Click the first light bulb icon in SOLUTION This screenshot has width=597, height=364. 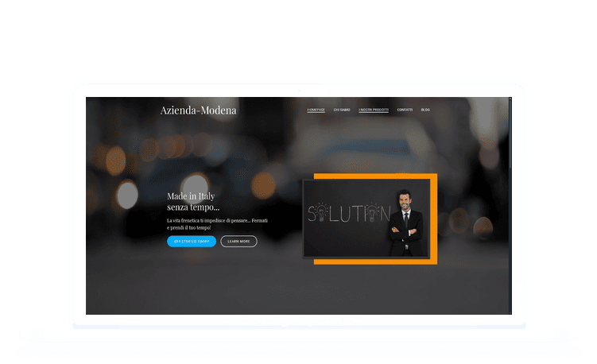click(323, 213)
